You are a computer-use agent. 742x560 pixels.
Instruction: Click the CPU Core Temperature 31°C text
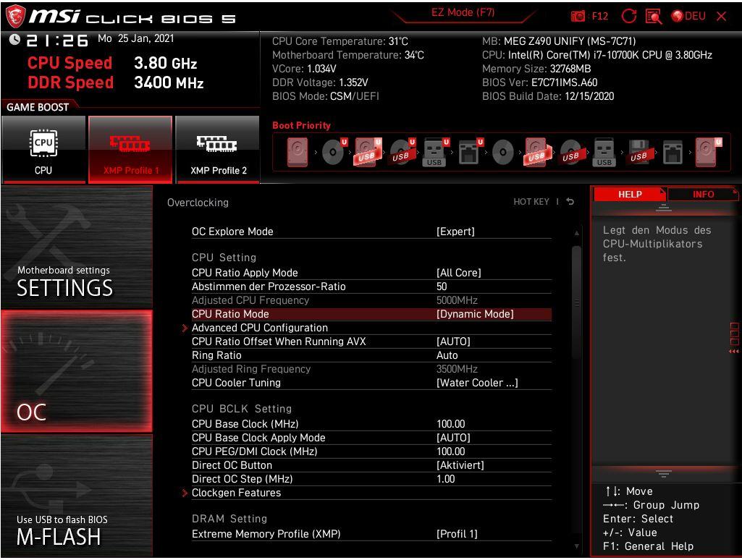click(340, 41)
